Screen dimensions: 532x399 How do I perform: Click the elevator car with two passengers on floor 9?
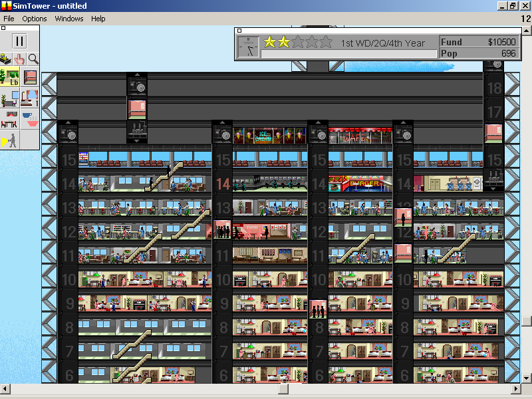(x=318, y=309)
